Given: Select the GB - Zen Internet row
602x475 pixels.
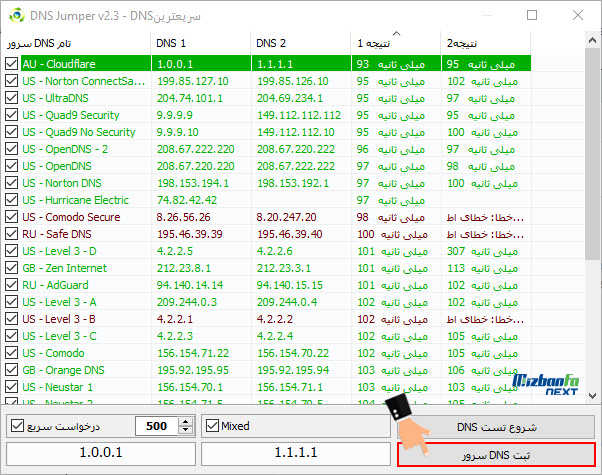Looking at the screenshot, I should coord(268,268).
